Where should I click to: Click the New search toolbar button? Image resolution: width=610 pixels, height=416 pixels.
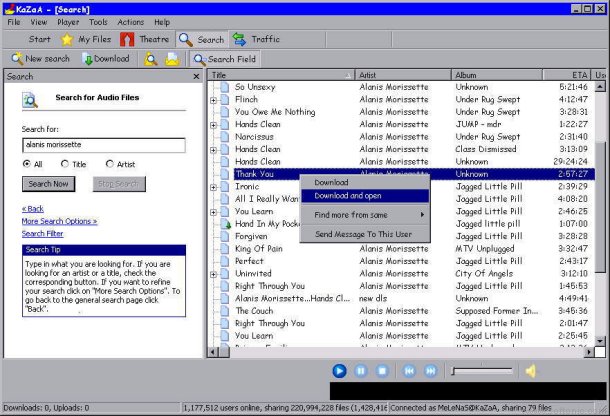(40, 59)
